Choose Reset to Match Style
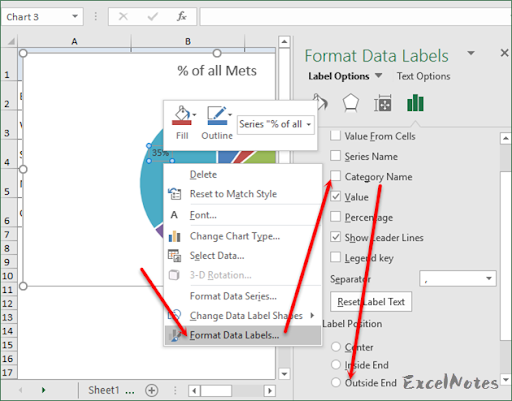 point(233,194)
